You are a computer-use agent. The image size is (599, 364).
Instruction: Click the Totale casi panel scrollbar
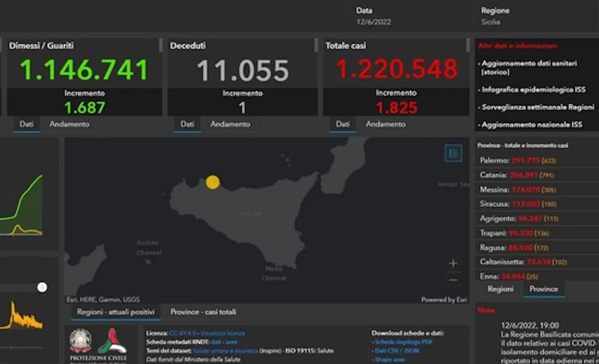[468, 45]
